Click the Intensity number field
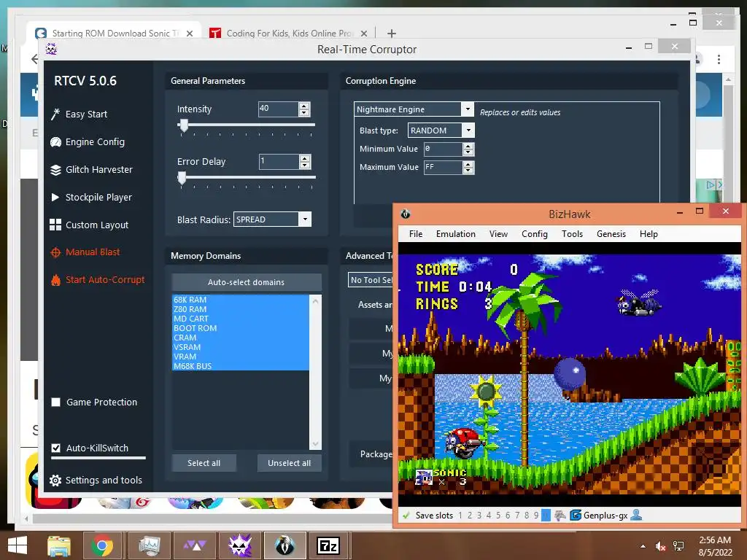The width and height of the screenshot is (747, 560). 279,109
